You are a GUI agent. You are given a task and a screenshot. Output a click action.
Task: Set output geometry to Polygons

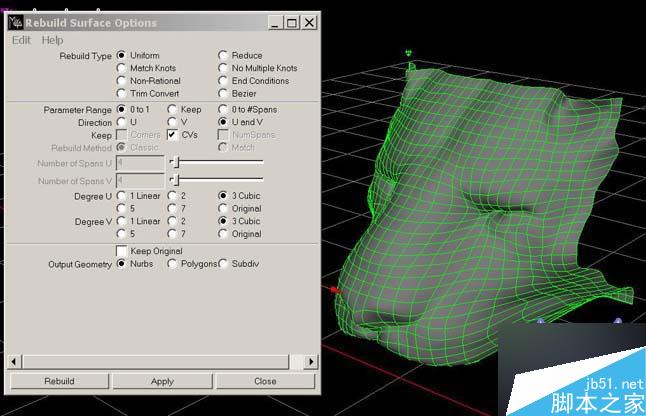pyautogui.click(x=172, y=264)
